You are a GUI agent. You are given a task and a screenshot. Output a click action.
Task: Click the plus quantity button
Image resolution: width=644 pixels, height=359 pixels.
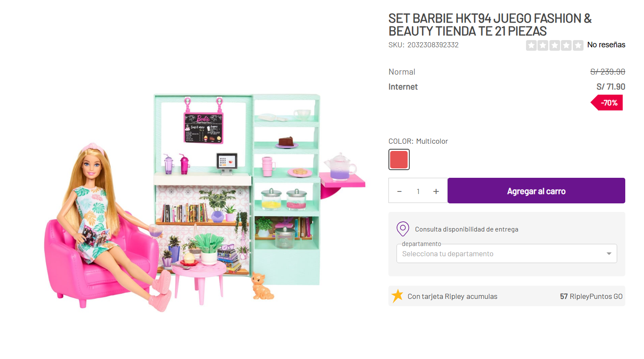436,191
